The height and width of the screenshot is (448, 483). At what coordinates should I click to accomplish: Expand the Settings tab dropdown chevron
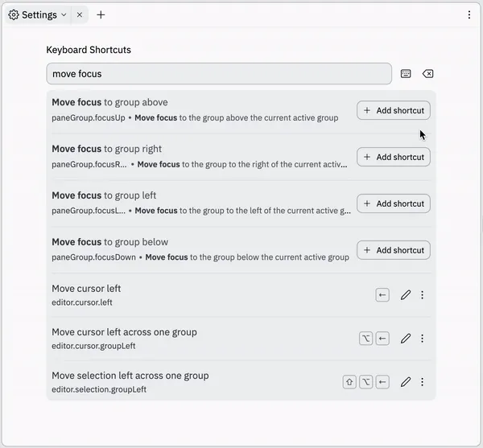tap(64, 14)
